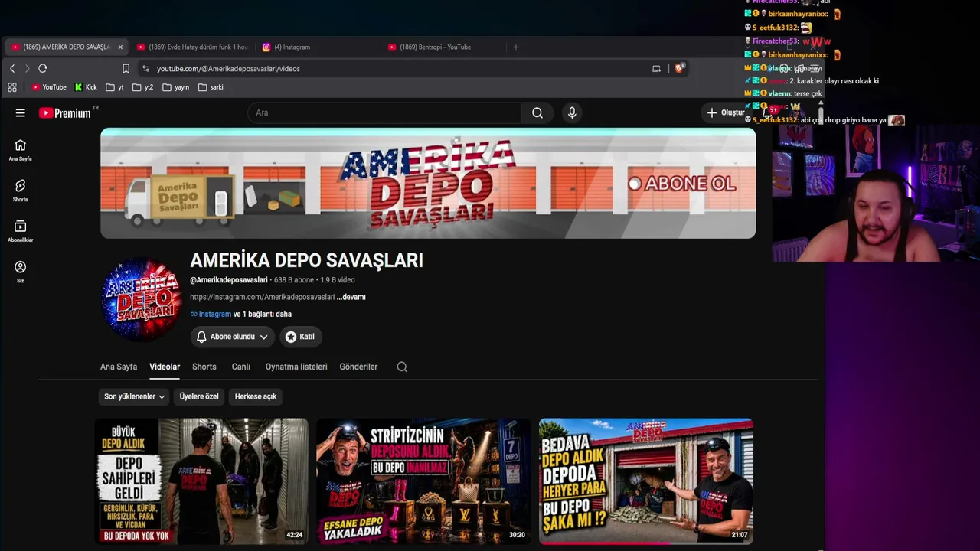Play the 'Striptizcinin Deposunu Aldık' video thumbnail
The width and height of the screenshot is (980, 551).
tap(423, 481)
